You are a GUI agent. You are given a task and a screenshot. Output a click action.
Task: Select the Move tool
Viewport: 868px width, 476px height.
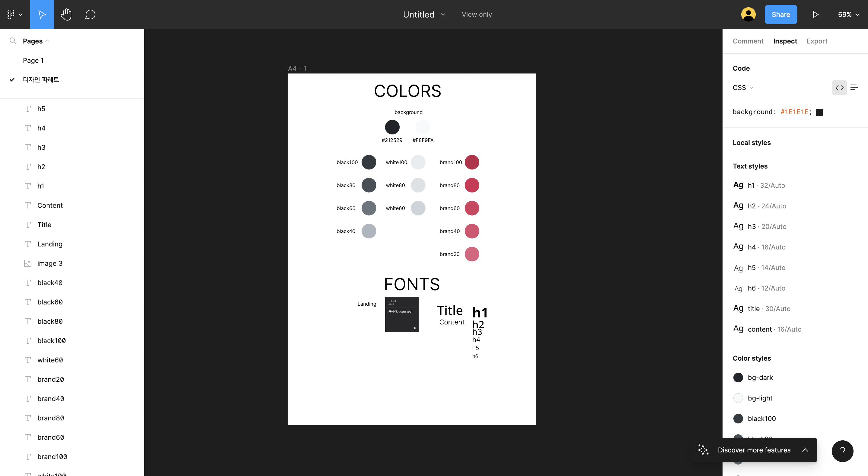pyautogui.click(x=42, y=14)
